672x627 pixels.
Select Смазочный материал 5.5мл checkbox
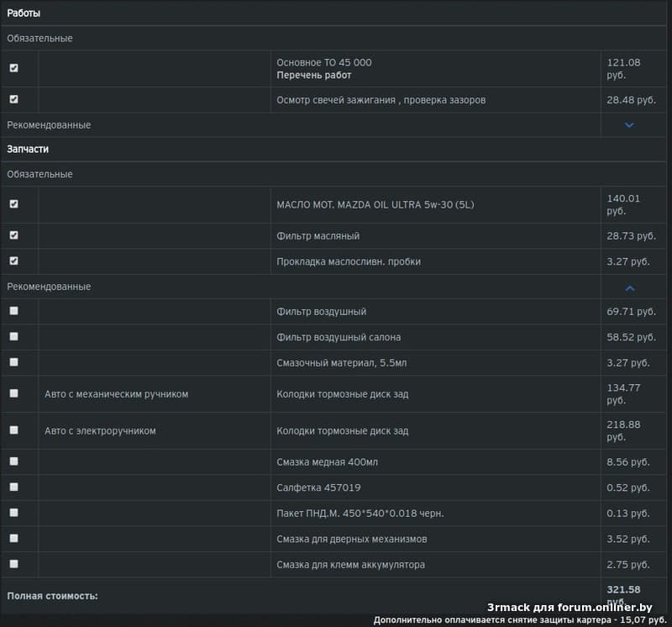[13, 361]
